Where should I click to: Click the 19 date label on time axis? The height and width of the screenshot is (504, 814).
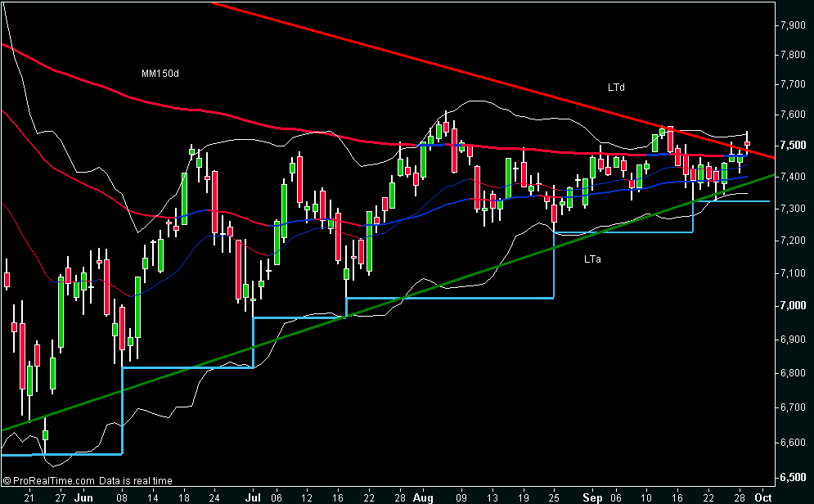(523, 497)
